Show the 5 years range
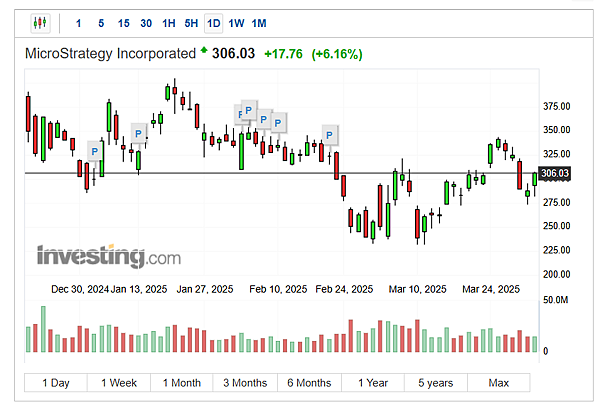The image size is (600, 410). (x=436, y=383)
